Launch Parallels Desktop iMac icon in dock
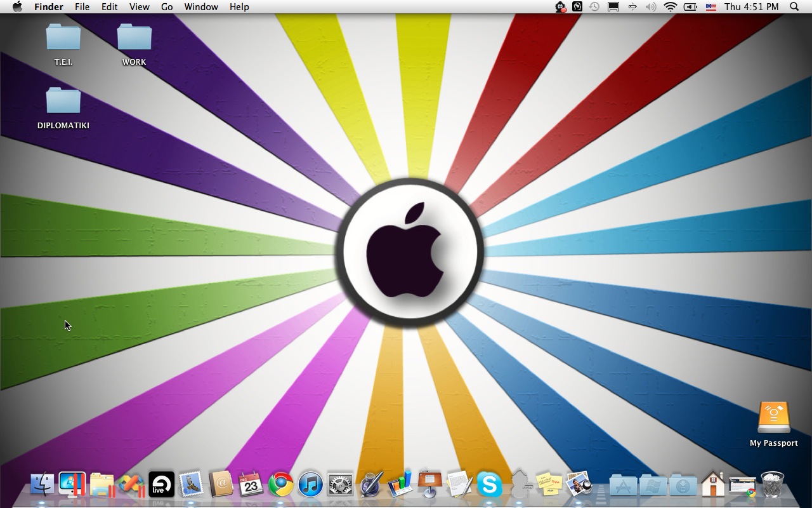Viewport: 812px width, 508px height. click(72, 485)
